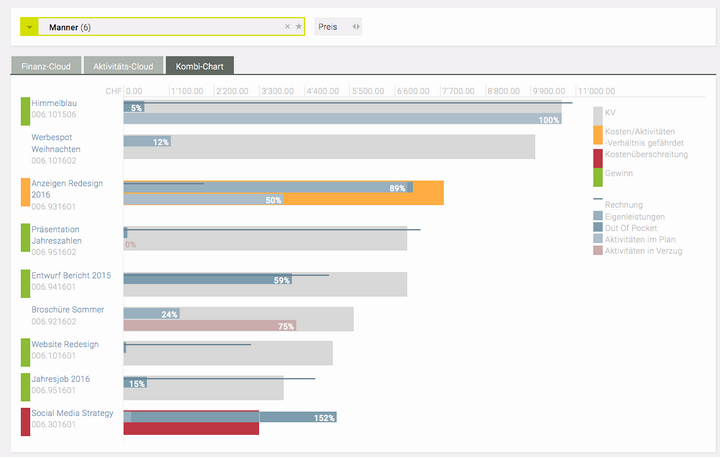Open the Website Redesign project
This screenshot has width=720, height=458.
[65, 344]
